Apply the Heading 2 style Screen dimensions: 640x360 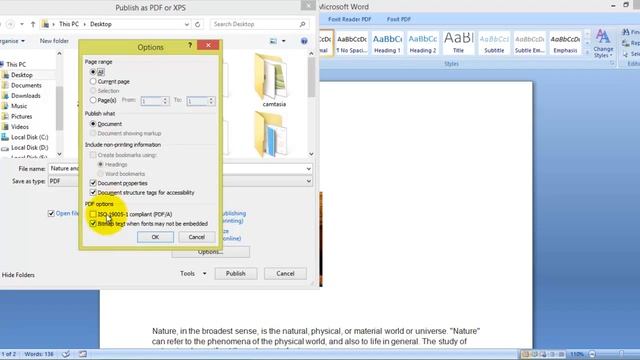422,43
